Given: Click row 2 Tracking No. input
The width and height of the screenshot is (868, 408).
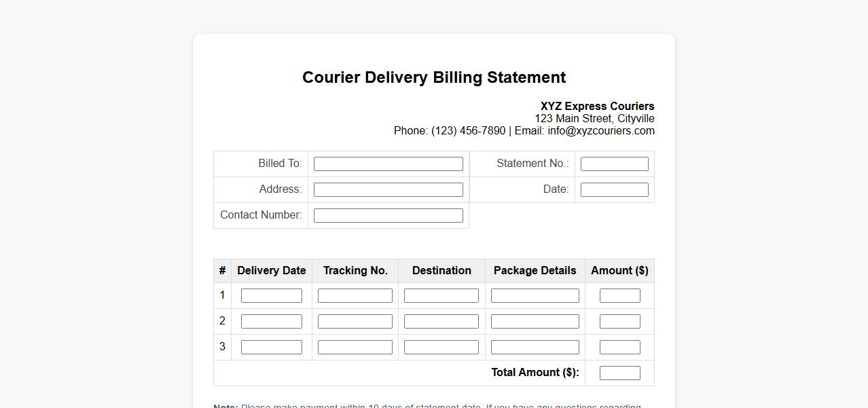Looking at the screenshot, I should coord(355,321).
